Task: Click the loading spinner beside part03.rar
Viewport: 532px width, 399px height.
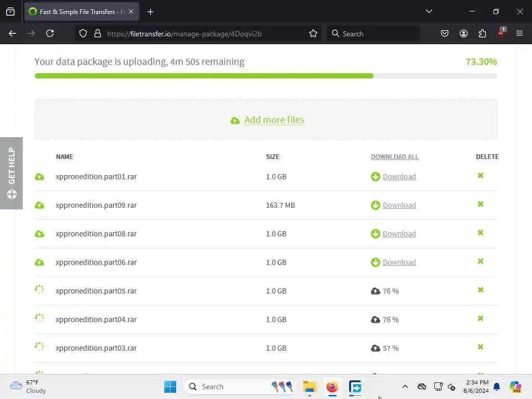Action: click(x=39, y=347)
